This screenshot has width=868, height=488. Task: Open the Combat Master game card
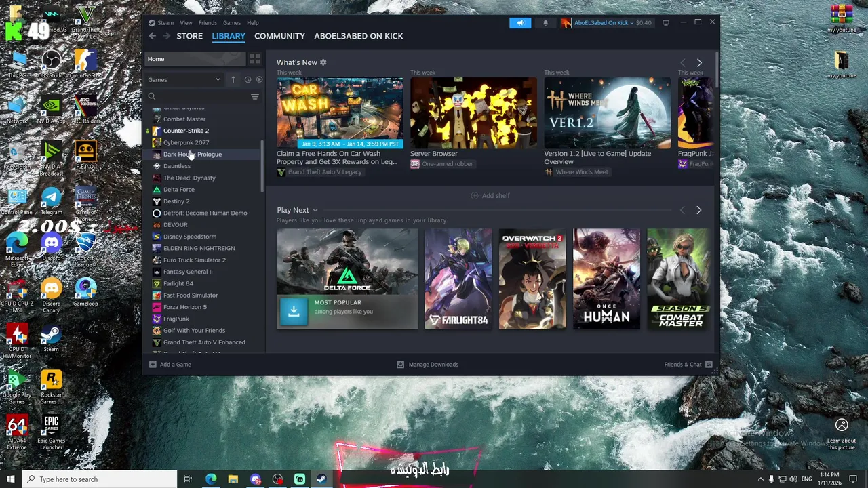(x=679, y=279)
